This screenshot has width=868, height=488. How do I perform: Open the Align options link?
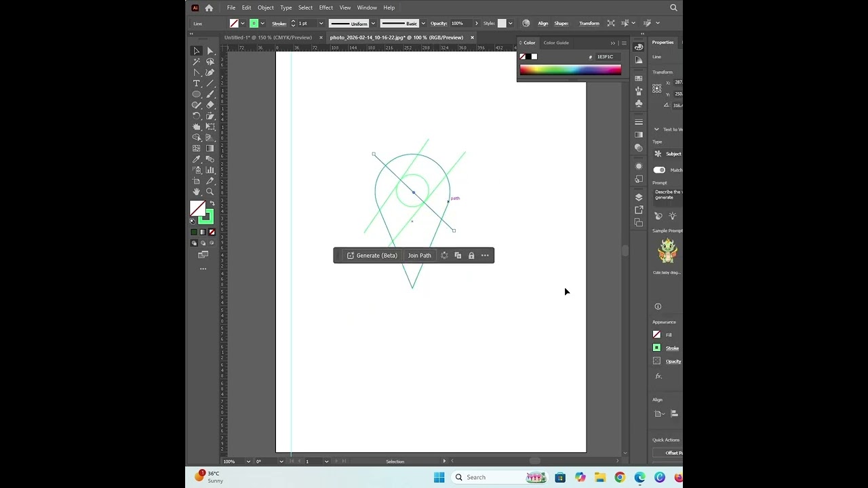pyautogui.click(x=543, y=23)
